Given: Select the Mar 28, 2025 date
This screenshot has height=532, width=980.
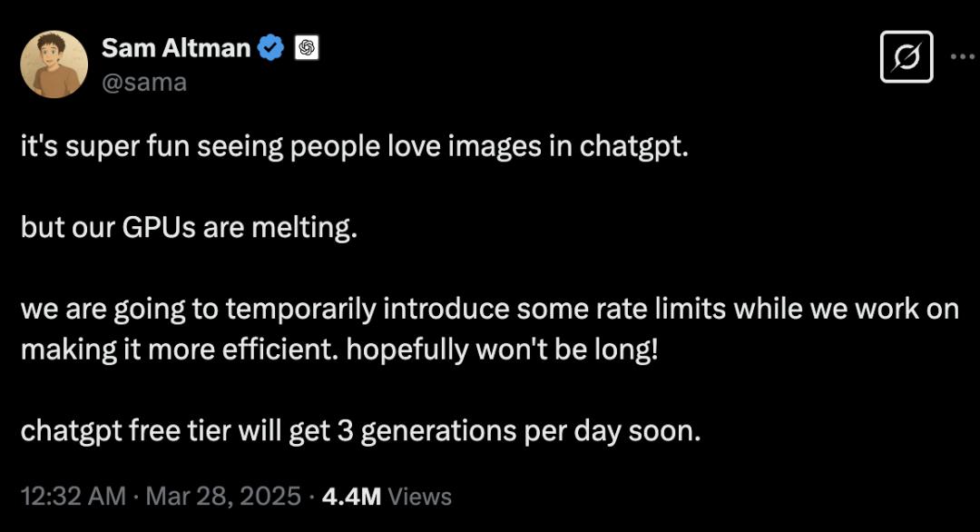Looking at the screenshot, I should tap(223, 497).
